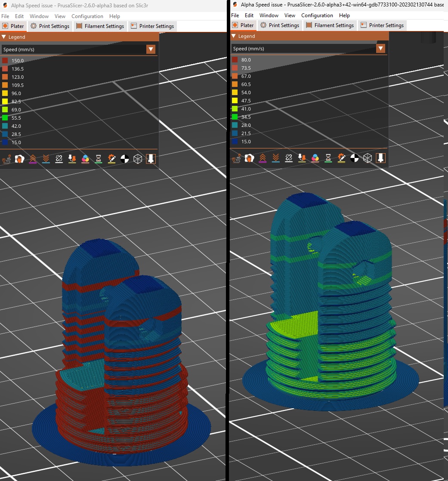Toggle Wipe hand icon in right window legend
448x481 pixels.
coord(250,158)
